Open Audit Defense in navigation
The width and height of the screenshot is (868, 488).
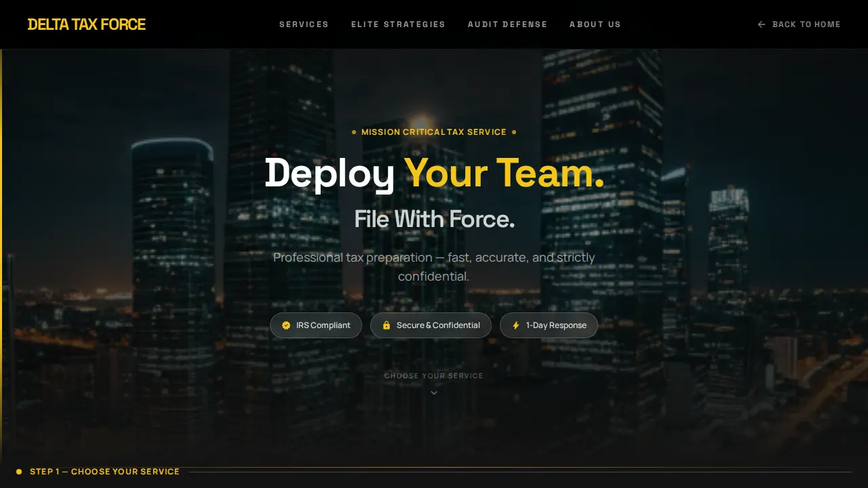point(507,24)
